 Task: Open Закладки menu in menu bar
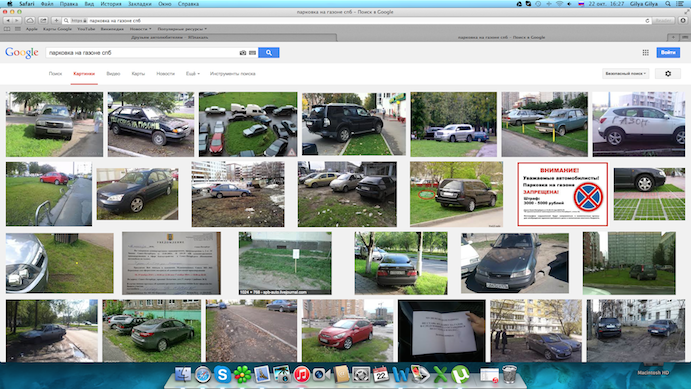point(140,4)
